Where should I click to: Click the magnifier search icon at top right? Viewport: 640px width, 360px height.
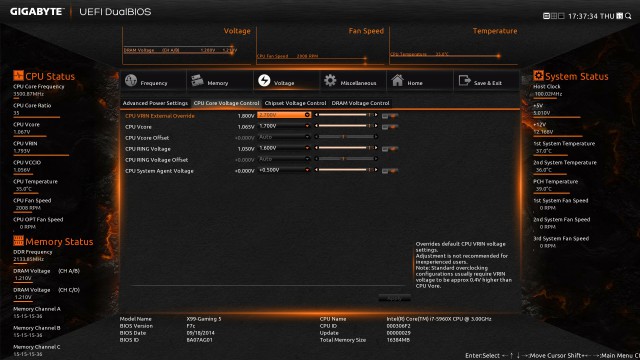[x=628, y=16]
